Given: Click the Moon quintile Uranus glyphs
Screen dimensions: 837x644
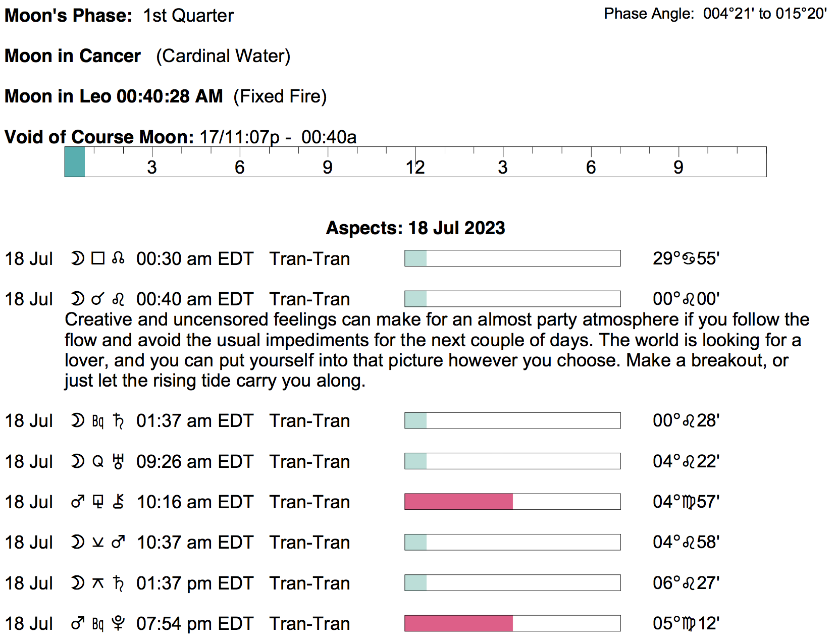Looking at the screenshot, I should tap(97, 461).
